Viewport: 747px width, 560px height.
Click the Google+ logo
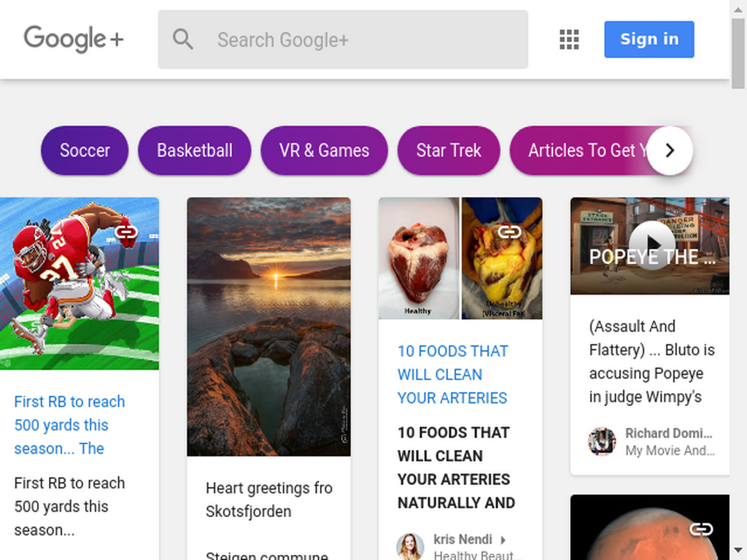click(x=74, y=39)
